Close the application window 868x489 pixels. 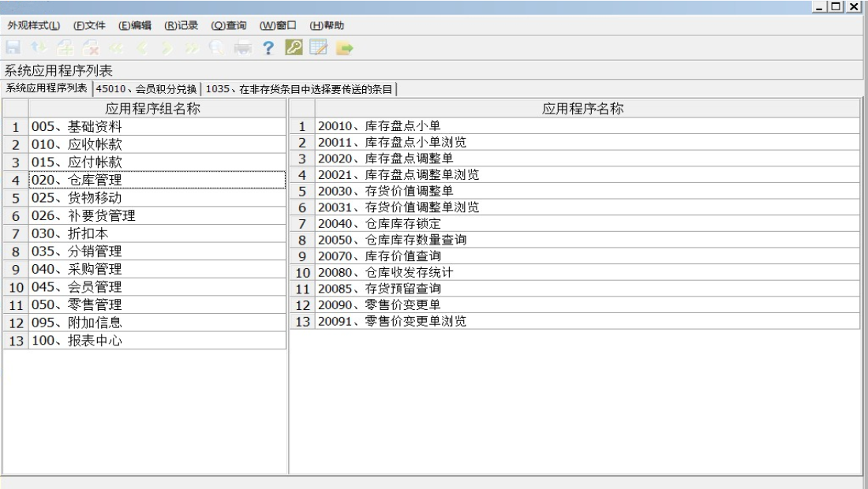click(x=854, y=6)
